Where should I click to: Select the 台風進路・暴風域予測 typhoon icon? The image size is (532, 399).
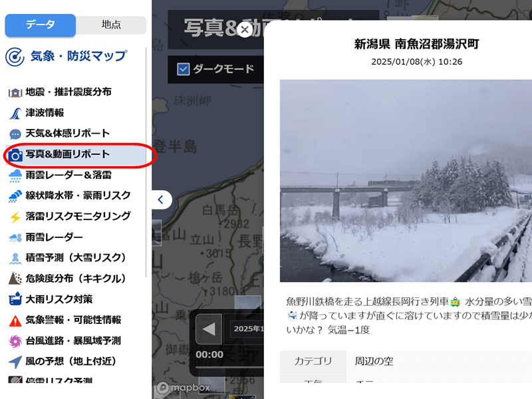(x=15, y=341)
